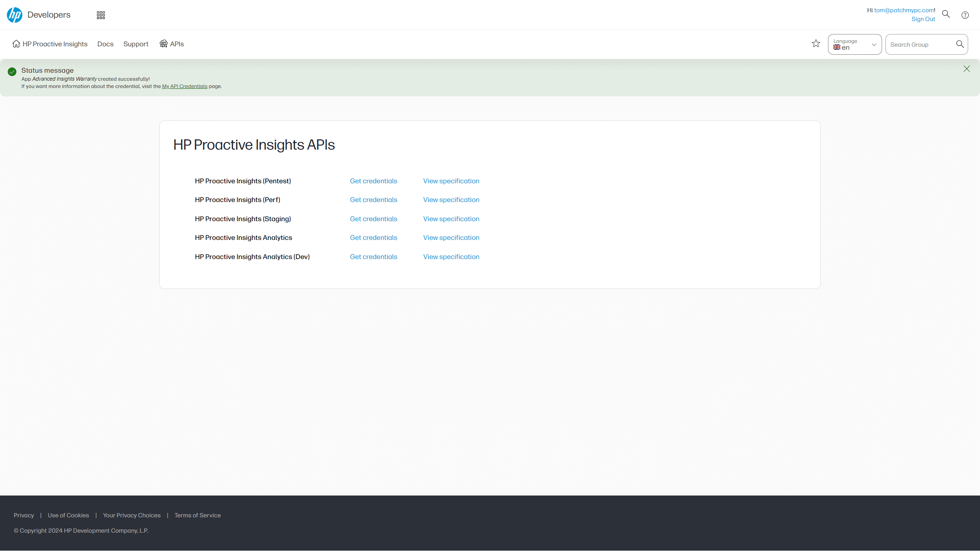
Task: Open the Support menu item
Action: (136, 44)
